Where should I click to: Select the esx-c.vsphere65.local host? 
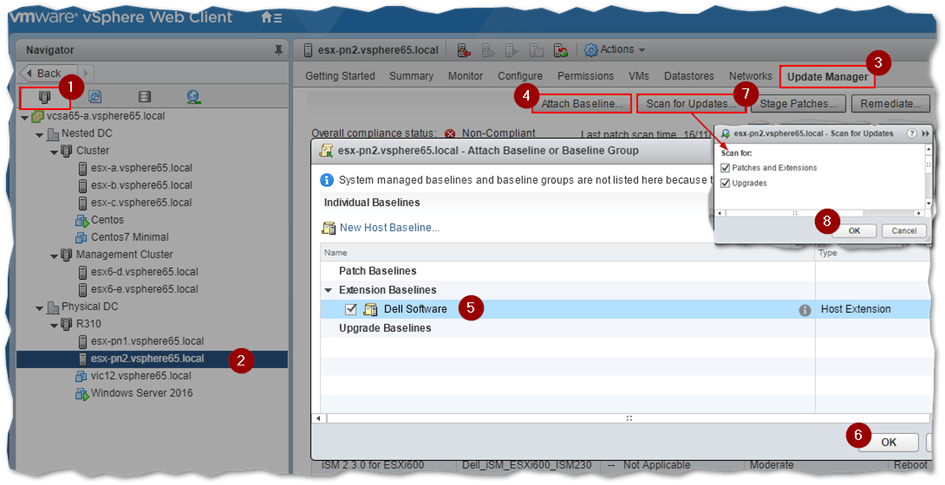click(141, 202)
